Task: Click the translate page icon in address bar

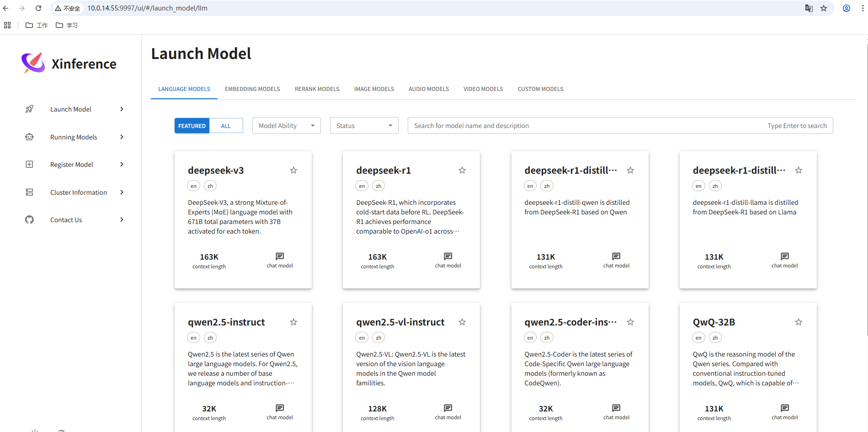Action: pos(809,8)
